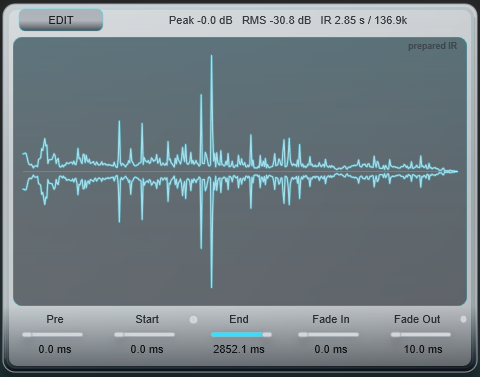Adjust the Fade Out slider
Screen dimensions: 480x377
pyautogui.click(x=421, y=334)
